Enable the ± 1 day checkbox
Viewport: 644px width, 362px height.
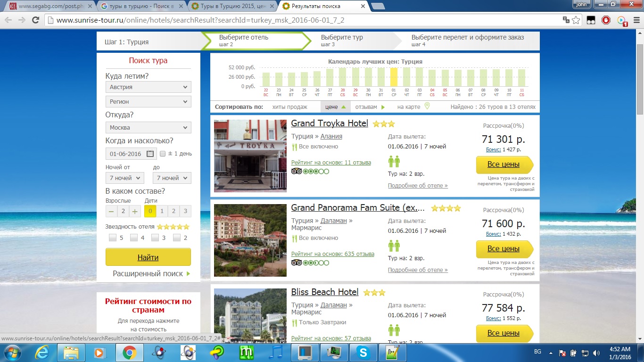(163, 154)
